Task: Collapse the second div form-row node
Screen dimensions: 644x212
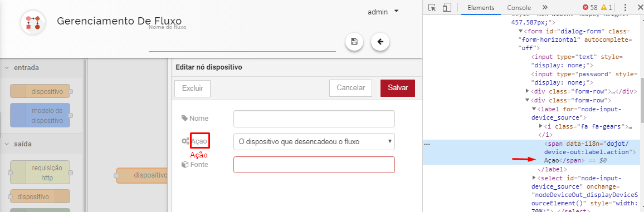Action: [528, 100]
